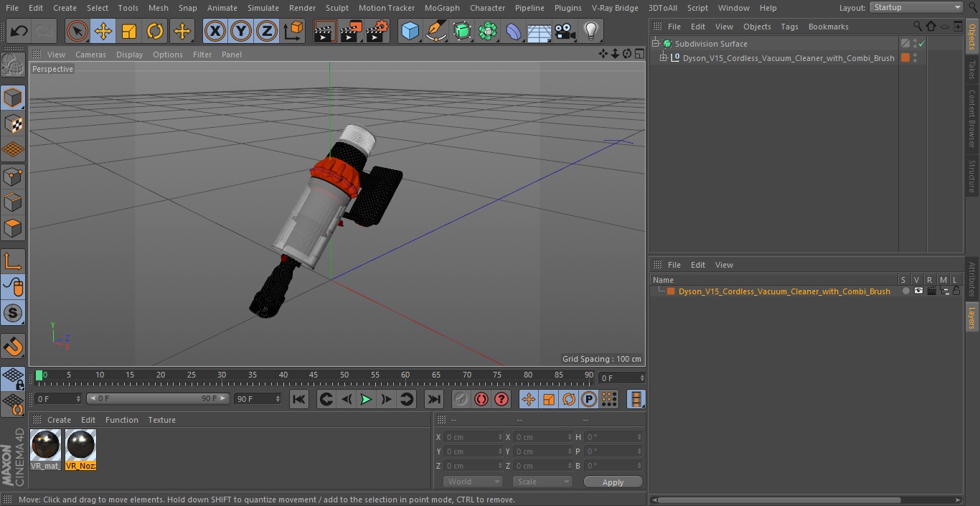Screen dimensions: 980x506
Task: Click Dyson object's orange layer tag
Action: 905,58
